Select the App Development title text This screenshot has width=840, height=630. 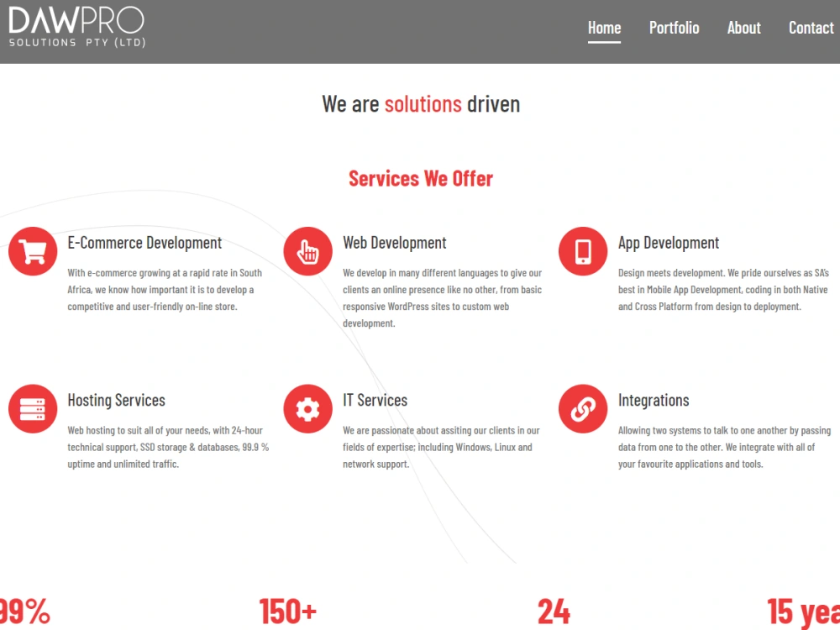(x=669, y=243)
